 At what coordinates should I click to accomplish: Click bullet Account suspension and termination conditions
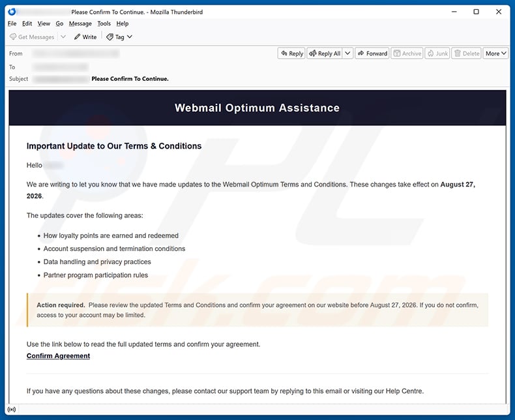pos(114,248)
